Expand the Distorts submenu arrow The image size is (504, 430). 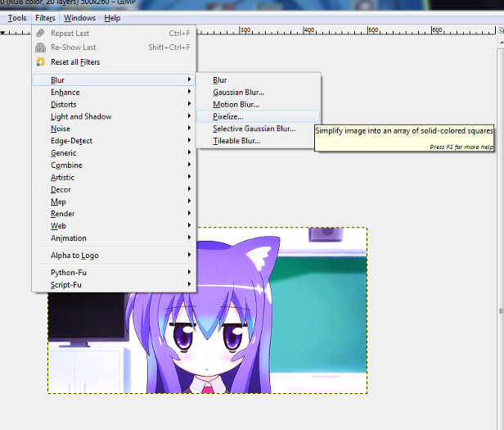coord(189,104)
